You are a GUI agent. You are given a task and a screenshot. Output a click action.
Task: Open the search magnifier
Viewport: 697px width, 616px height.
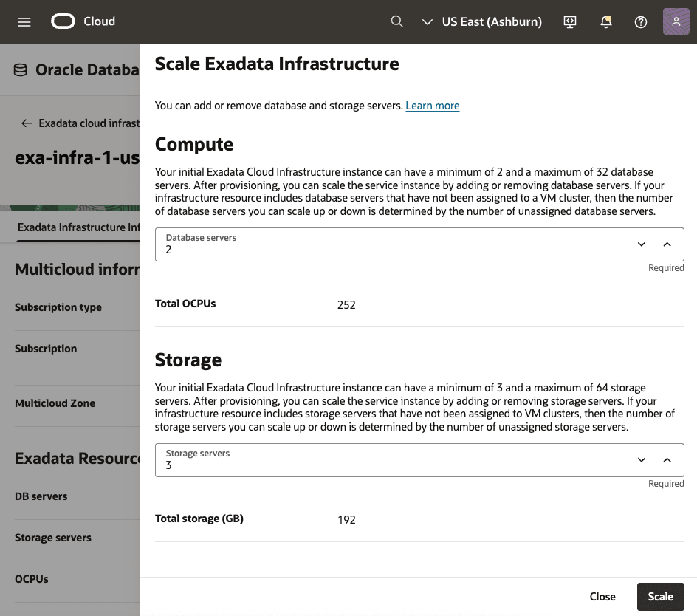(x=397, y=21)
